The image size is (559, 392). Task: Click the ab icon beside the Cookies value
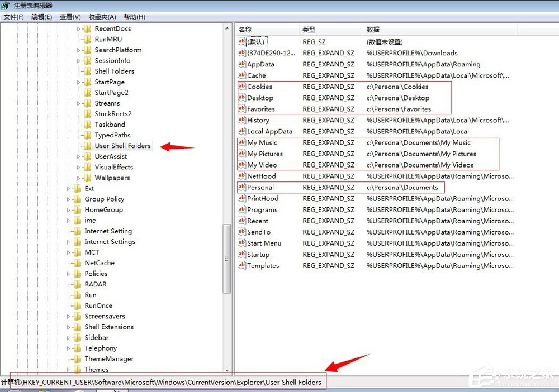243,87
